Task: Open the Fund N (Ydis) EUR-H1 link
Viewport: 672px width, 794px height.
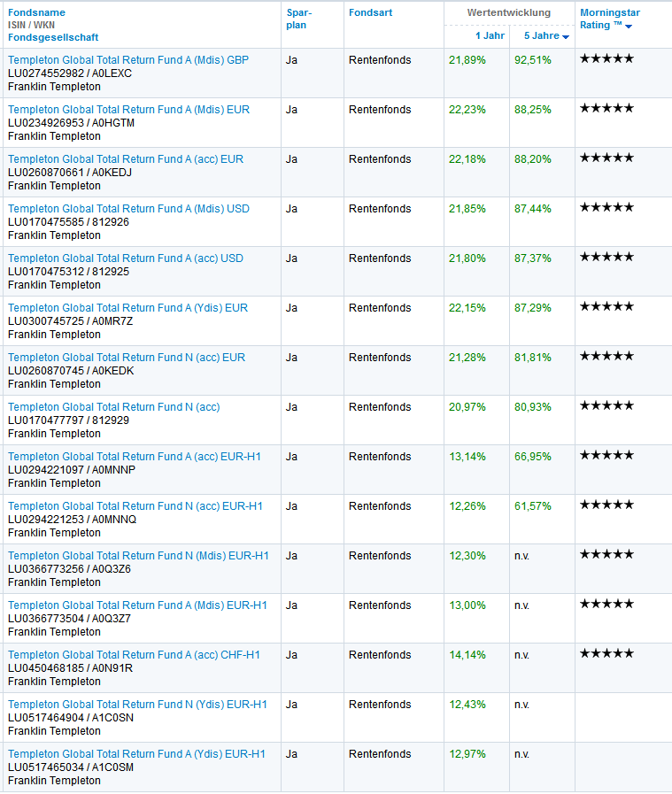Action: [x=137, y=705]
